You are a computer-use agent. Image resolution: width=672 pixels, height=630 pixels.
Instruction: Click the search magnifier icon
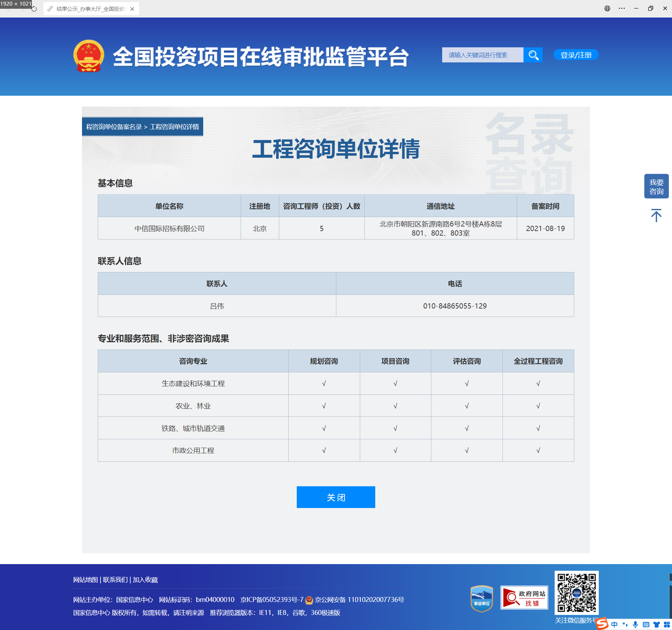coord(533,55)
